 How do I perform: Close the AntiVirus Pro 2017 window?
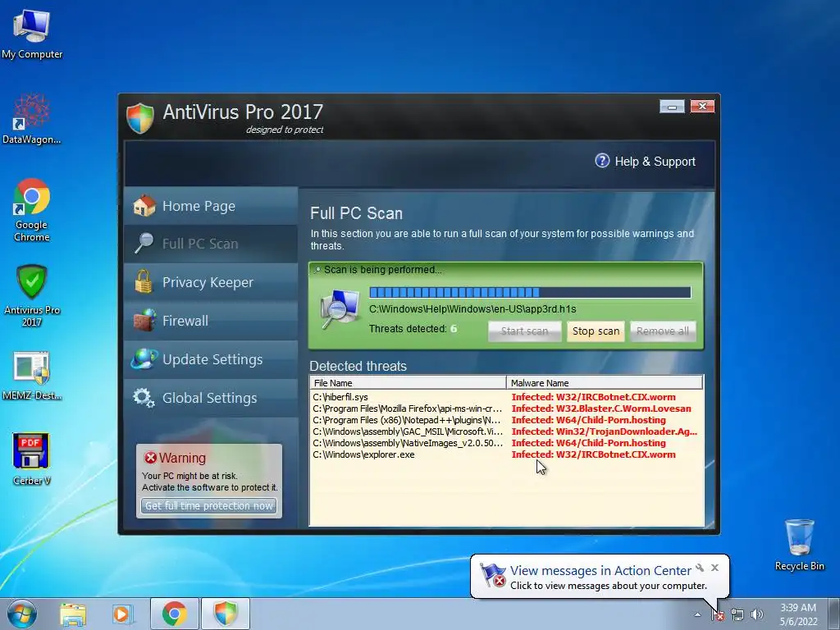(x=702, y=106)
